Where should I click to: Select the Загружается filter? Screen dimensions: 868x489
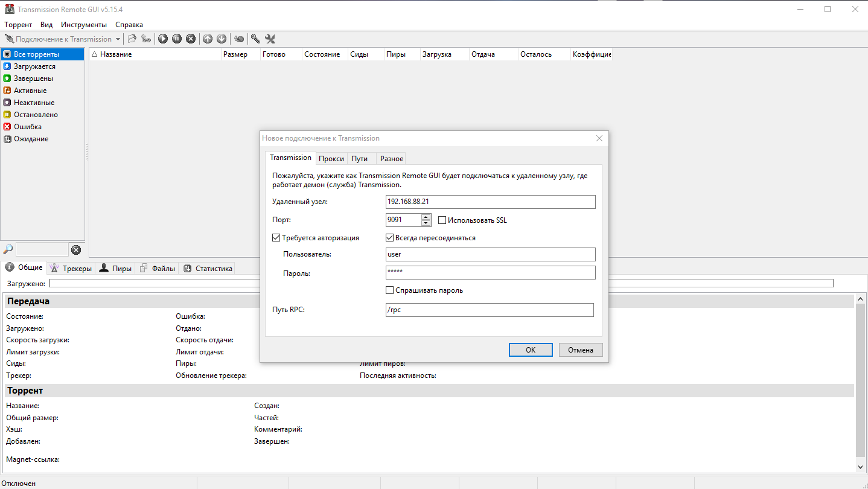pyautogui.click(x=42, y=66)
